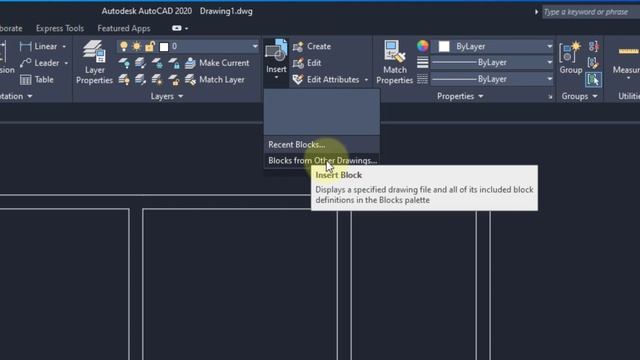Open the Linear dimension dropdown arrow
This screenshot has width=640, height=360.
click(x=64, y=47)
